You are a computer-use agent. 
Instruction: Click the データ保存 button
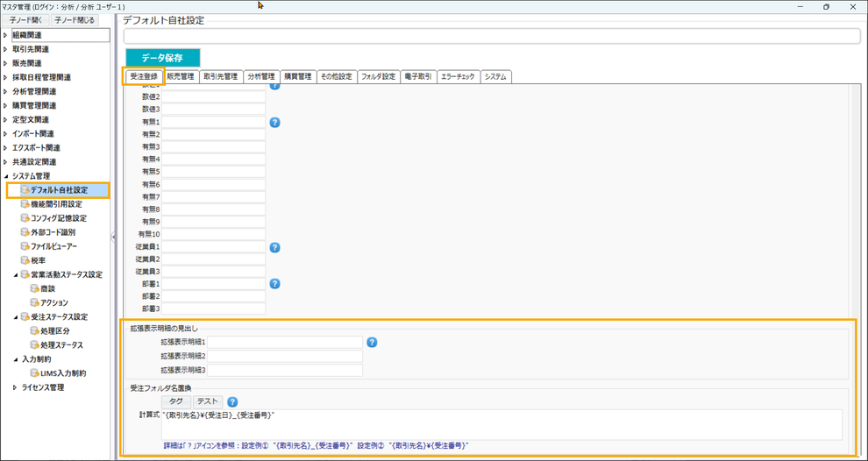[x=162, y=58]
